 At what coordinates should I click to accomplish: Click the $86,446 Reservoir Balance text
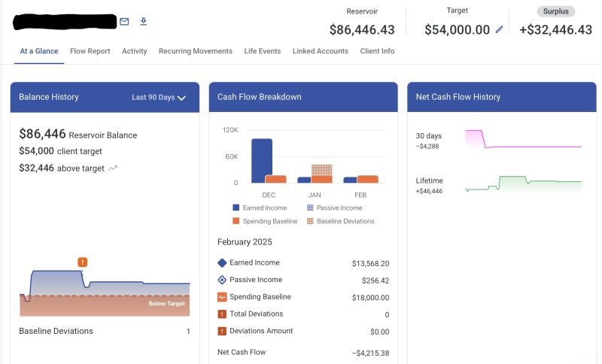78,134
